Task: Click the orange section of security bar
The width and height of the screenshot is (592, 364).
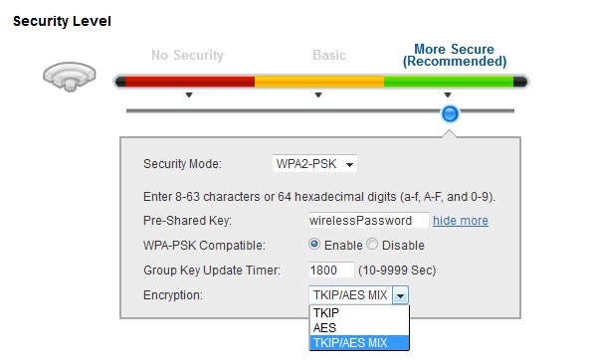Action: click(x=319, y=82)
